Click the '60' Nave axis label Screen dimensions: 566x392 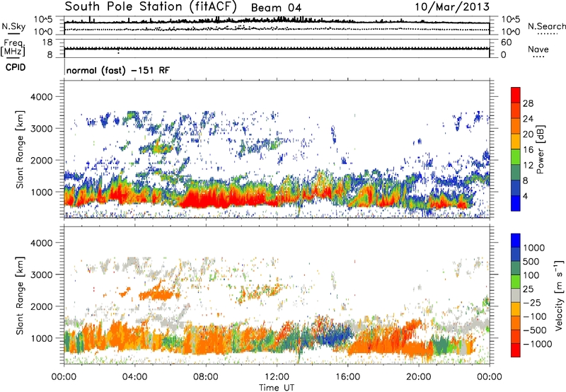[x=506, y=42]
